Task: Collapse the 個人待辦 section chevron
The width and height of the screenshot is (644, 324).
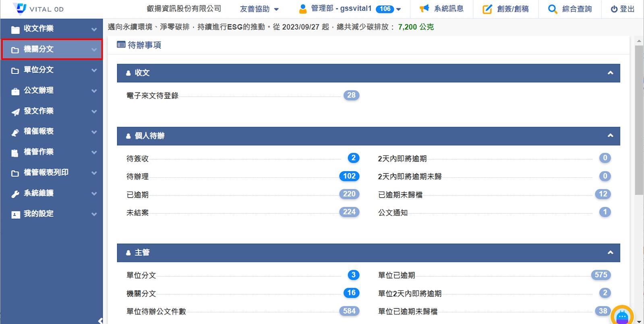Action: click(x=610, y=136)
